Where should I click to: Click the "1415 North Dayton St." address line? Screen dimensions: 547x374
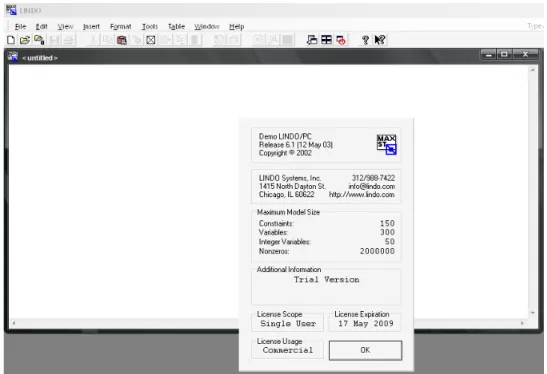pyautogui.click(x=292, y=186)
